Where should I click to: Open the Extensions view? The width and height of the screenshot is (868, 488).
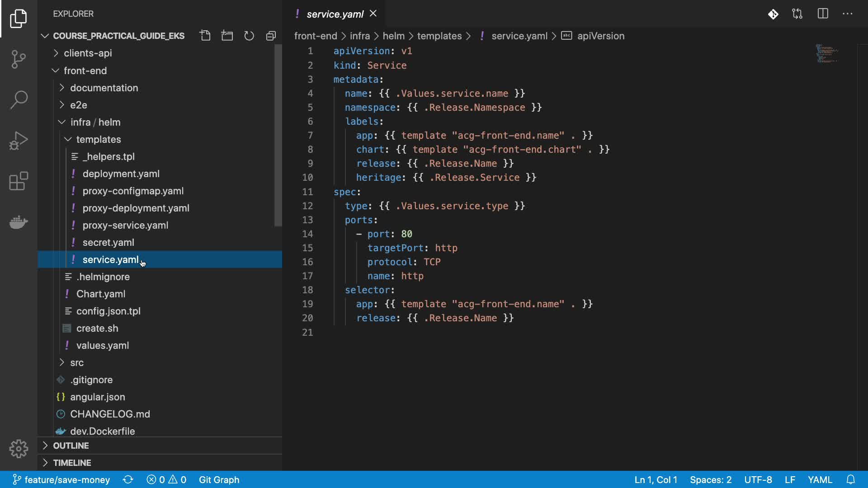19,181
